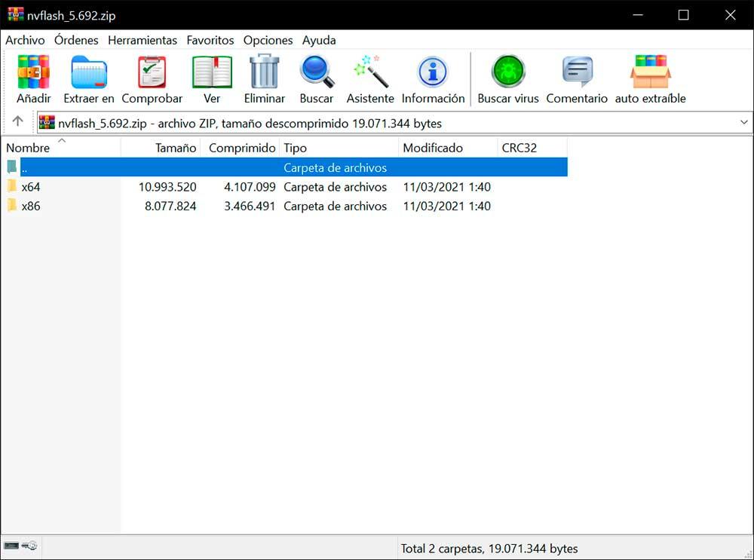The width and height of the screenshot is (754, 560).
Task: Sort by the Comprimido column header
Action: (x=240, y=147)
